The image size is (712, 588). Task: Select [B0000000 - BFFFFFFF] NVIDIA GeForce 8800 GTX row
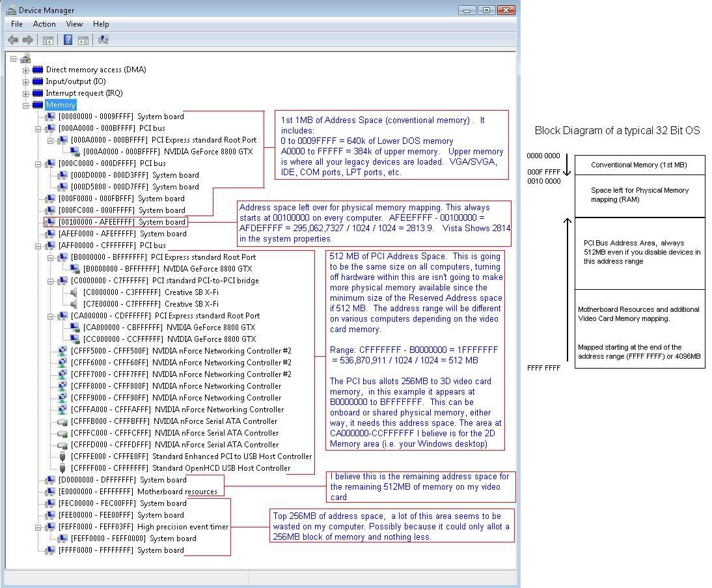click(167, 269)
